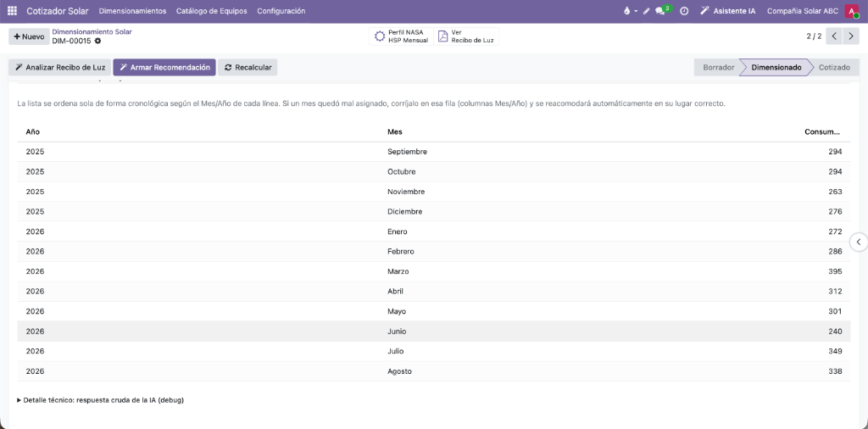
Task: Click the gear icon next to DIM-00015
Action: (x=98, y=41)
